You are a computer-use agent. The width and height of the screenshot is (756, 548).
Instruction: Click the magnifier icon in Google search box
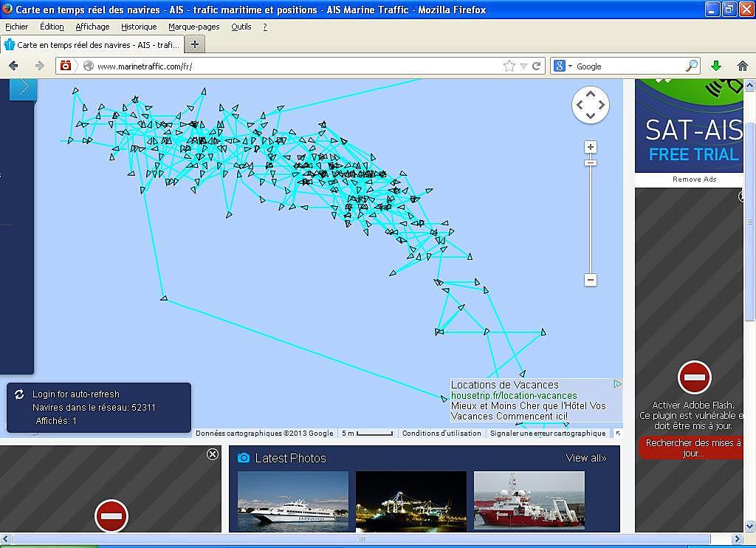[x=691, y=66]
